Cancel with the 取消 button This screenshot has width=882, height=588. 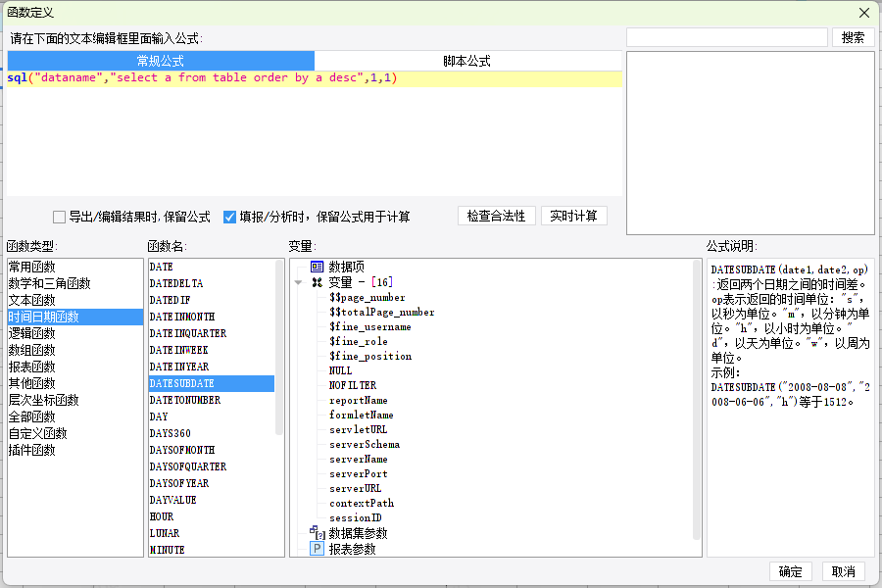pos(843,571)
